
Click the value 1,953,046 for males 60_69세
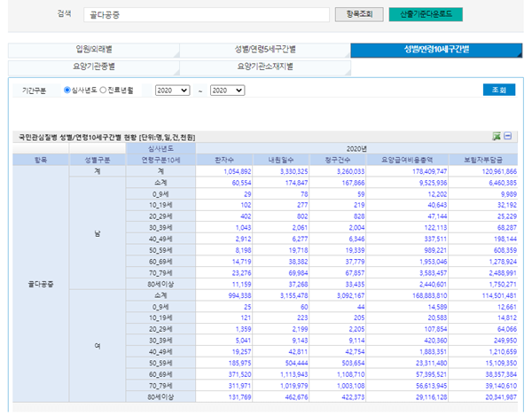pyautogui.click(x=433, y=262)
